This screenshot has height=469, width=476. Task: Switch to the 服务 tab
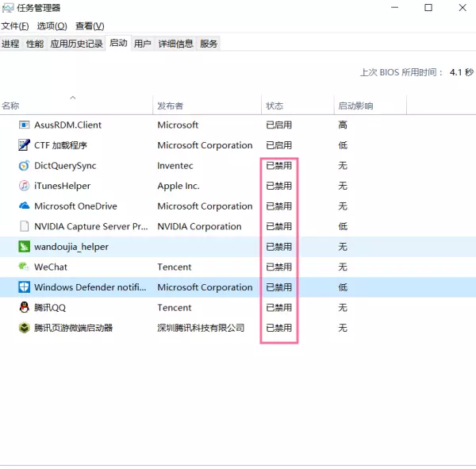click(x=209, y=44)
